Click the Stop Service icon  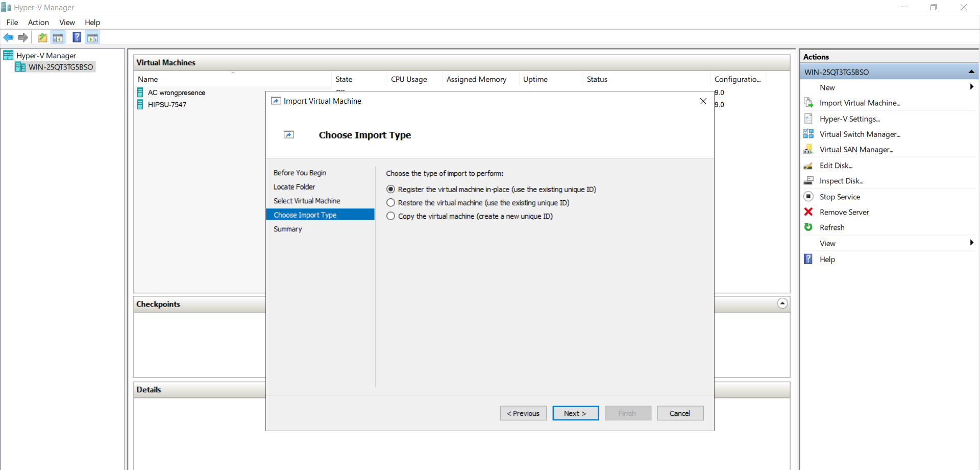[808, 196]
